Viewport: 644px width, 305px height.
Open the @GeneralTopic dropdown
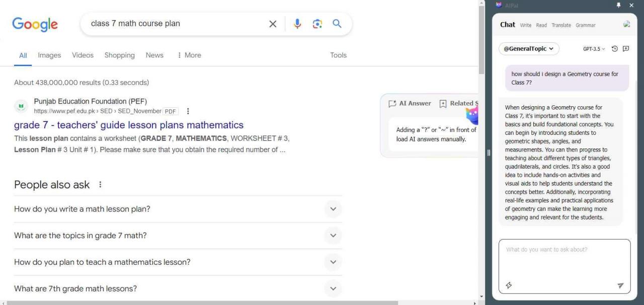(x=528, y=49)
